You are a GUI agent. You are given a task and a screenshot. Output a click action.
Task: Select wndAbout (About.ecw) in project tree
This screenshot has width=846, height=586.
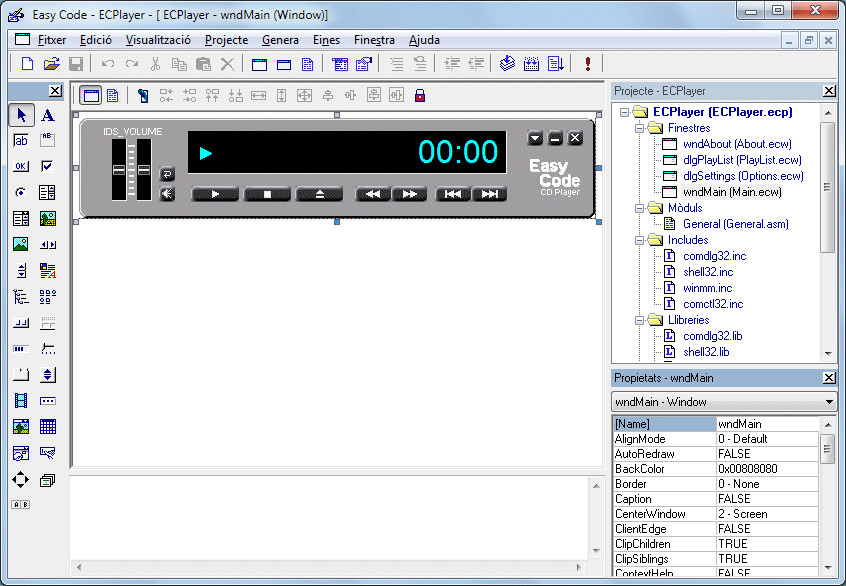tap(737, 144)
